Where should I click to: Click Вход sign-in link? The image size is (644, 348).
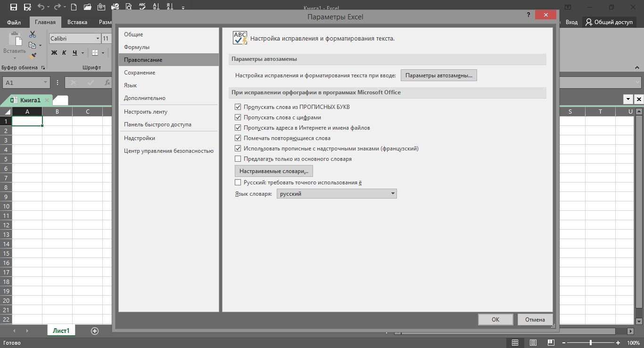pos(571,22)
